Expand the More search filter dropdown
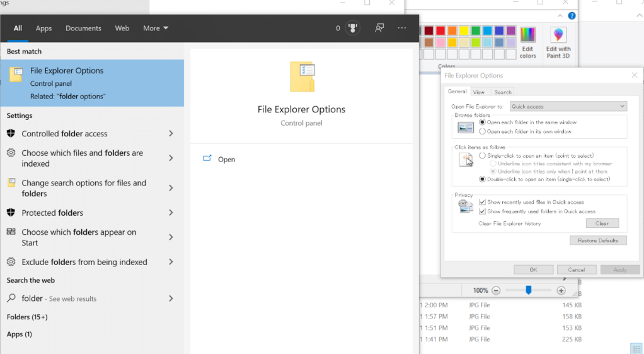Viewport: 644px width, 354px height. 156,28
